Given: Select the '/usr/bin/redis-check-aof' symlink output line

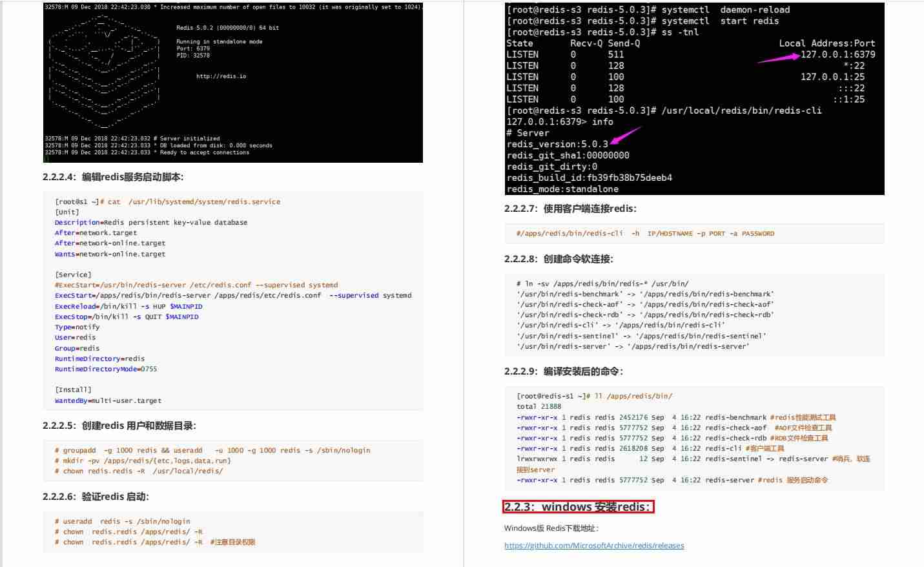Looking at the screenshot, I should 645,304.
